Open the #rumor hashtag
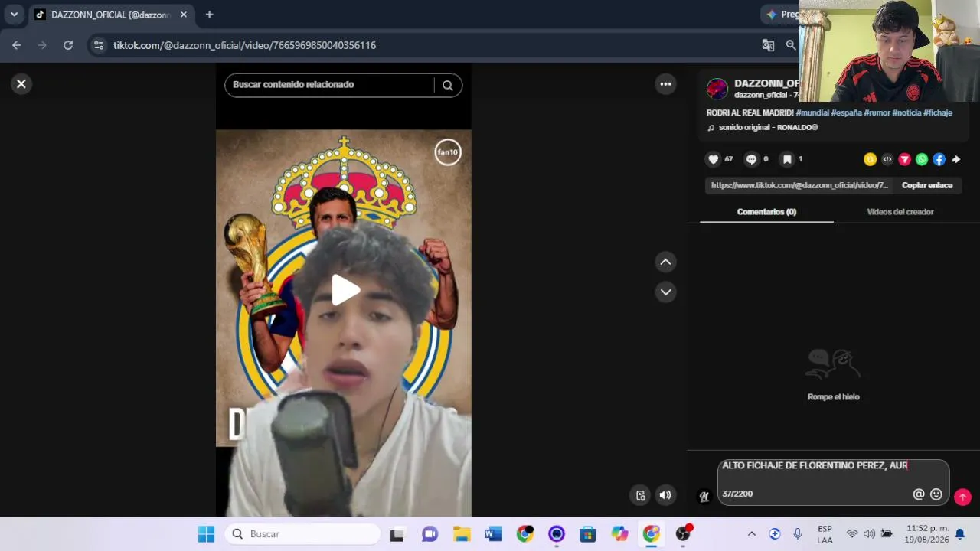980x551 pixels. coord(877,112)
